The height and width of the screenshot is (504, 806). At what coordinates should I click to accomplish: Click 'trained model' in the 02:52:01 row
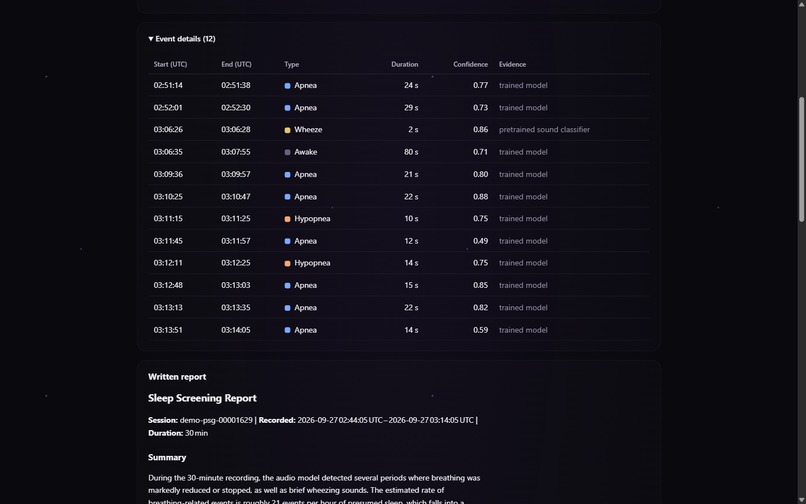[x=523, y=107]
